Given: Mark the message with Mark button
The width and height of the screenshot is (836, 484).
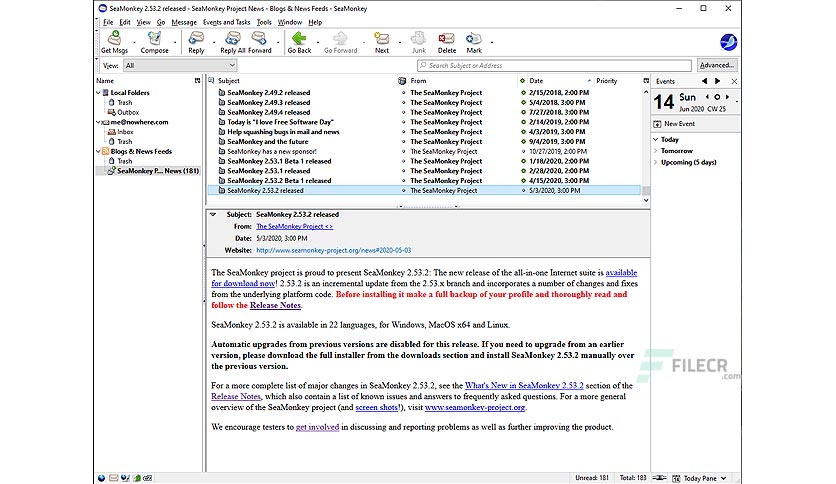Looking at the screenshot, I should [x=474, y=42].
